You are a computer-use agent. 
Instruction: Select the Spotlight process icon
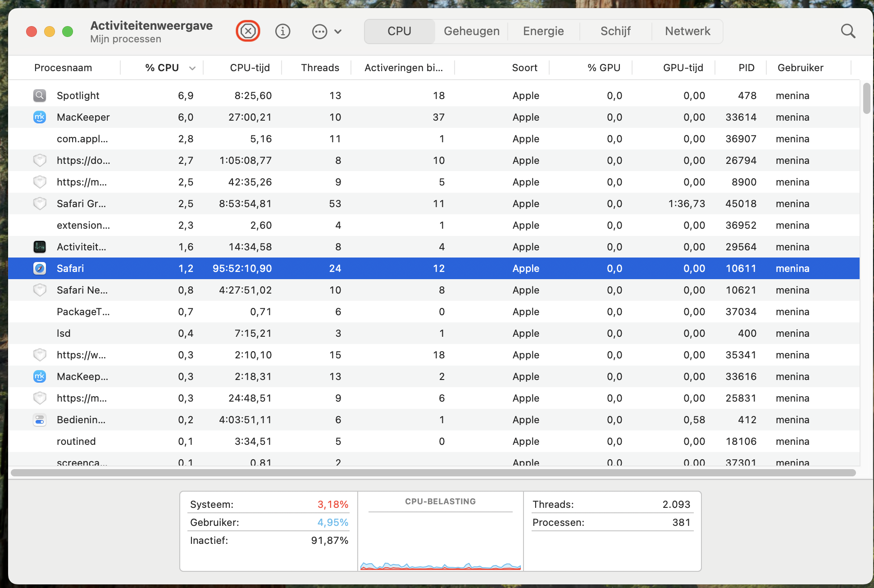tap(40, 95)
